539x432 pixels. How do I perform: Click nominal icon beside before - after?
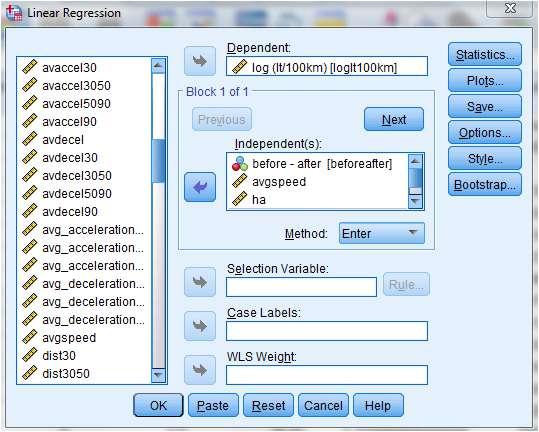pos(240,164)
